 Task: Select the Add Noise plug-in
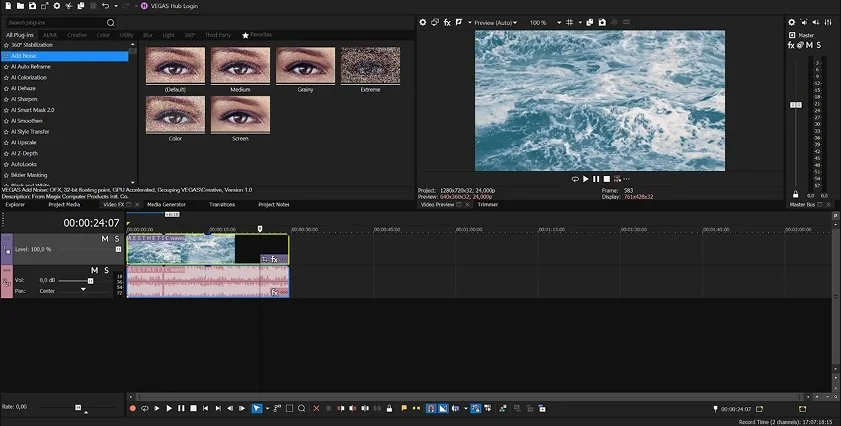[65, 56]
